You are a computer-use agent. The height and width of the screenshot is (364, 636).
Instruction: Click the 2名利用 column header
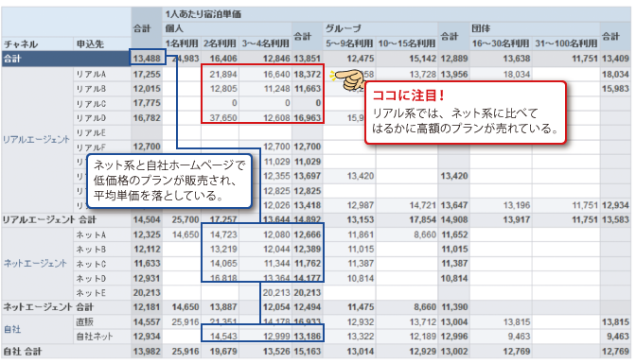point(220,43)
